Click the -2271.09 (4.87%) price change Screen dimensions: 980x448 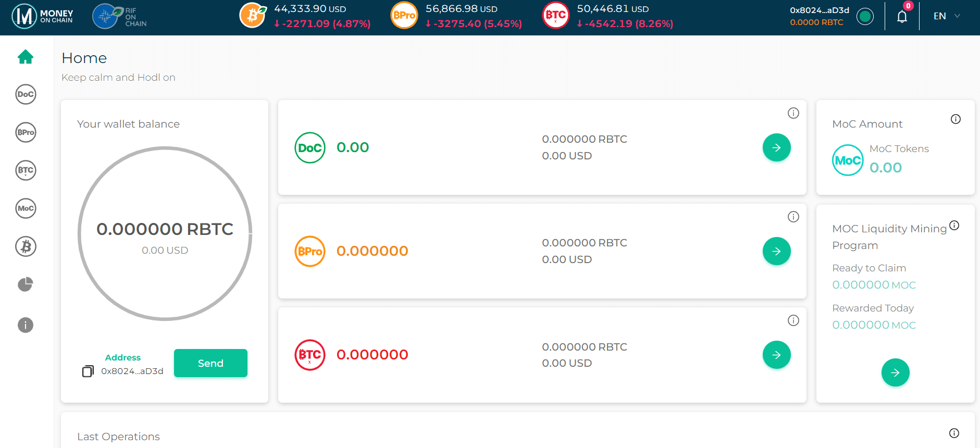(322, 23)
